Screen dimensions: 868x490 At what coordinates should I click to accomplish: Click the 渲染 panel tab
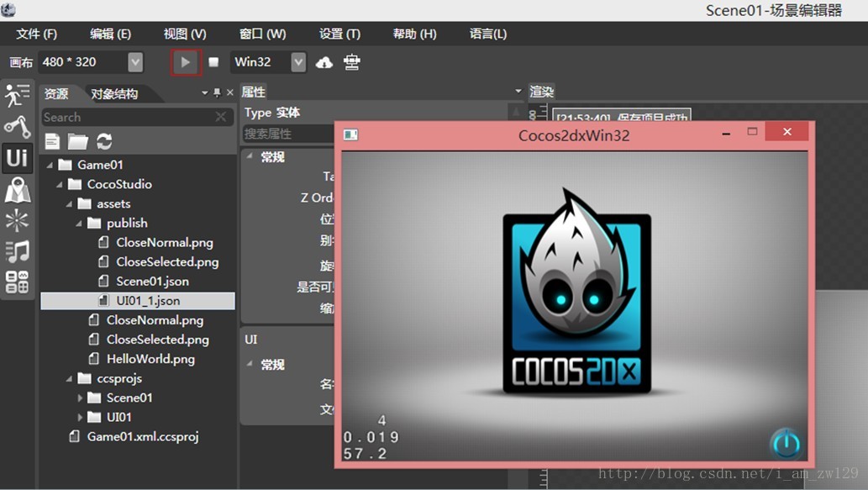541,92
